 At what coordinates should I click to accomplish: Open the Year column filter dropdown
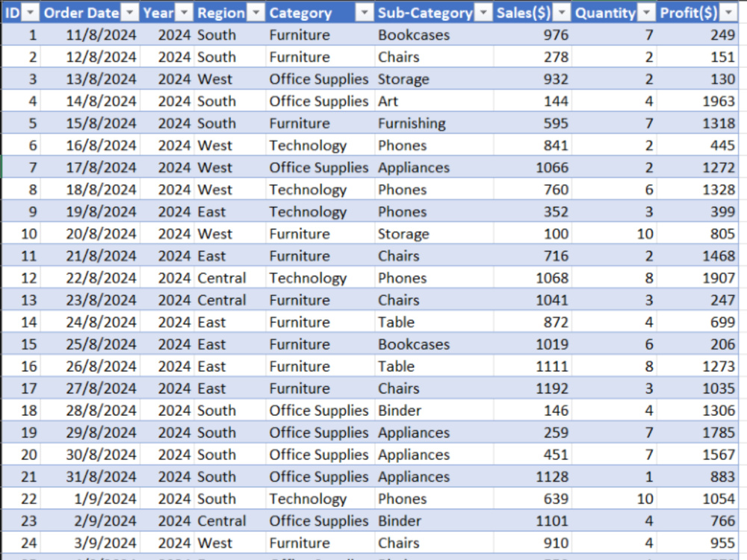pyautogui.click(x=184, y=13)
